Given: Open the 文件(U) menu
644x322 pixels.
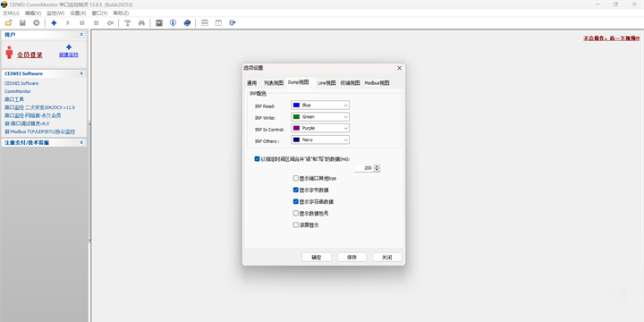Looking at the screenshot, I should [11, 13].
